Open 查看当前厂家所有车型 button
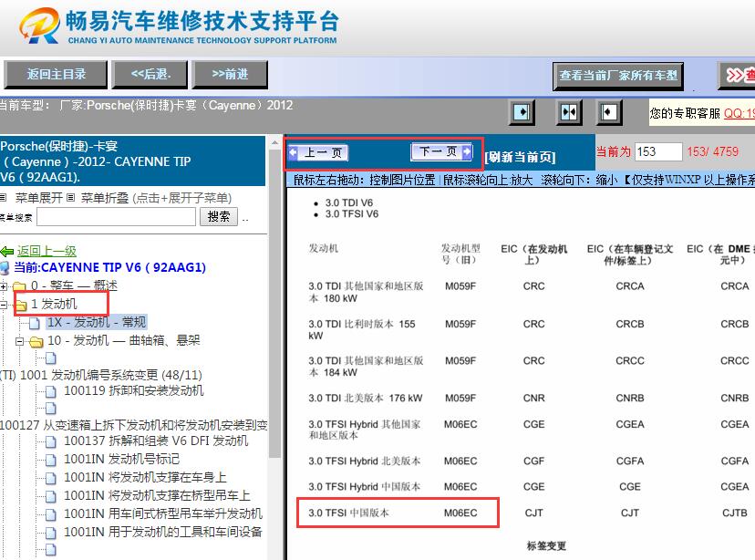 click(618, 76)
